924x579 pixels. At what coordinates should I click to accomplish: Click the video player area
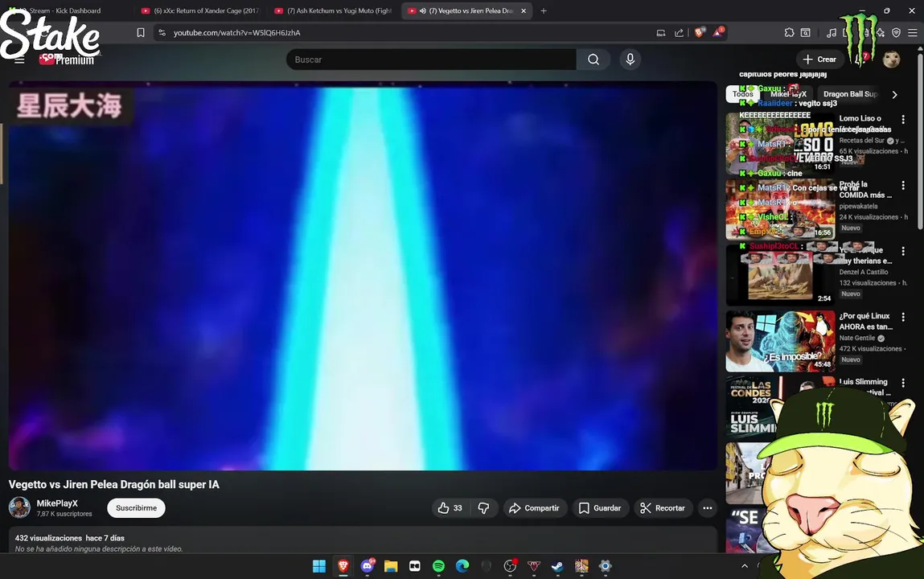pyautogui.click(x=363, y=276)
